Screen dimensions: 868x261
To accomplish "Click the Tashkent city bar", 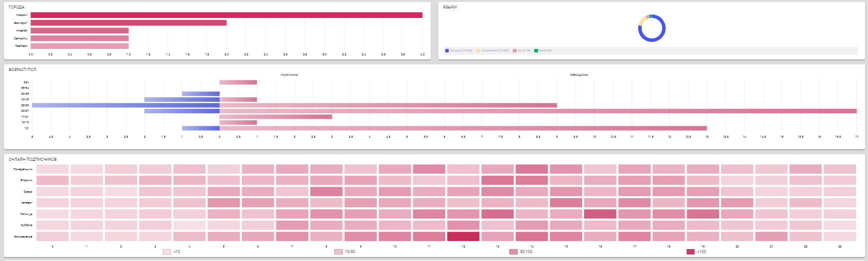I will click(x=79, y=46).
